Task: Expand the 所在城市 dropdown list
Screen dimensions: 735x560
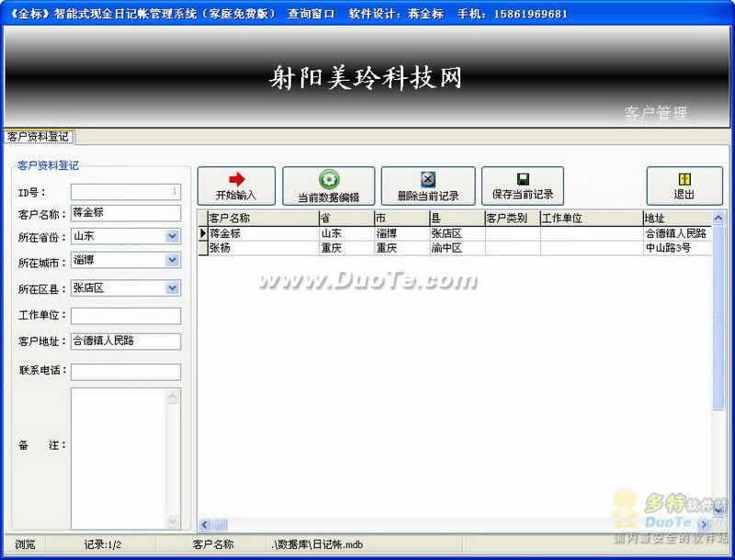Action: tap(173, 261)
